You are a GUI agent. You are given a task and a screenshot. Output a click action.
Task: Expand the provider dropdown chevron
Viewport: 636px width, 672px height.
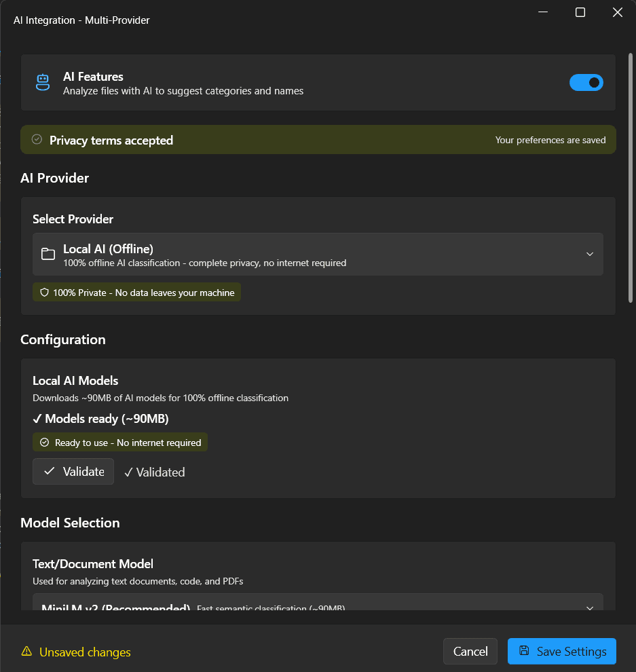coord(589,254)
